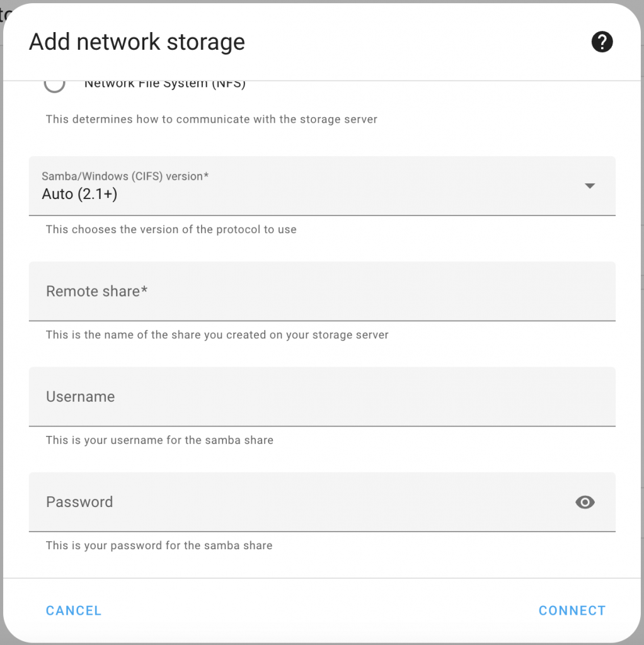Image resolution: width=644 pixels, height=645 pixels.
Task: Click the Remote share placeholder label
Action: tap(96, 291)
